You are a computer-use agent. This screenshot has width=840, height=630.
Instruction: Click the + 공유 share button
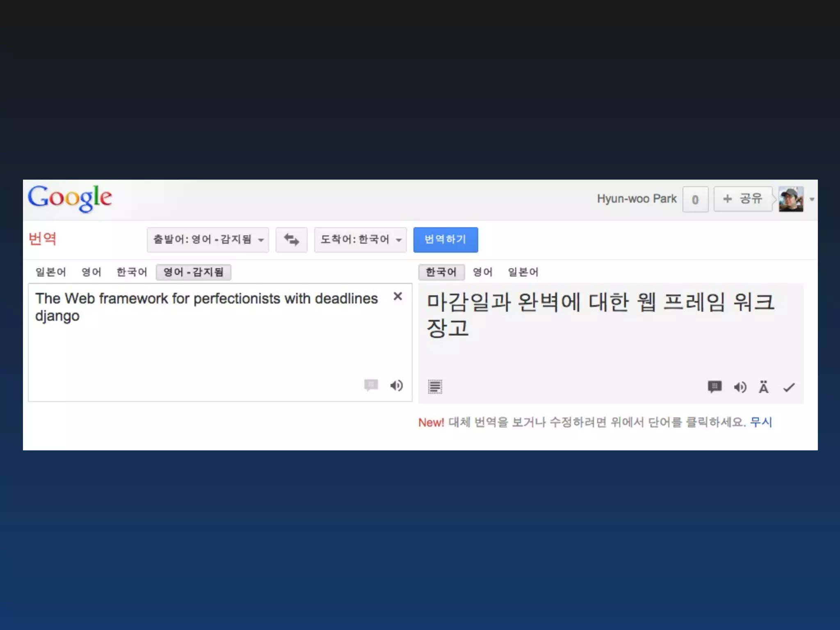click(743, 199)
